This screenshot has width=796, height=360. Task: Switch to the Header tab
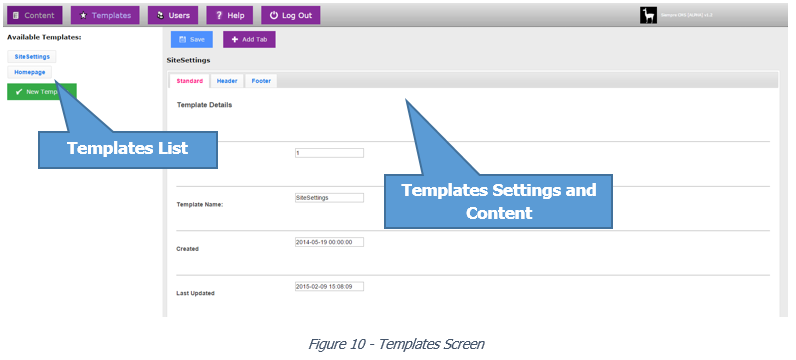(227, 81)
